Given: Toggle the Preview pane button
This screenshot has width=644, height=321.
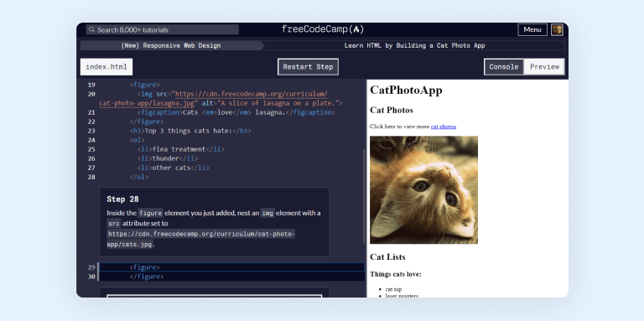Looking at the screenshot, I should tap(544, 67).
